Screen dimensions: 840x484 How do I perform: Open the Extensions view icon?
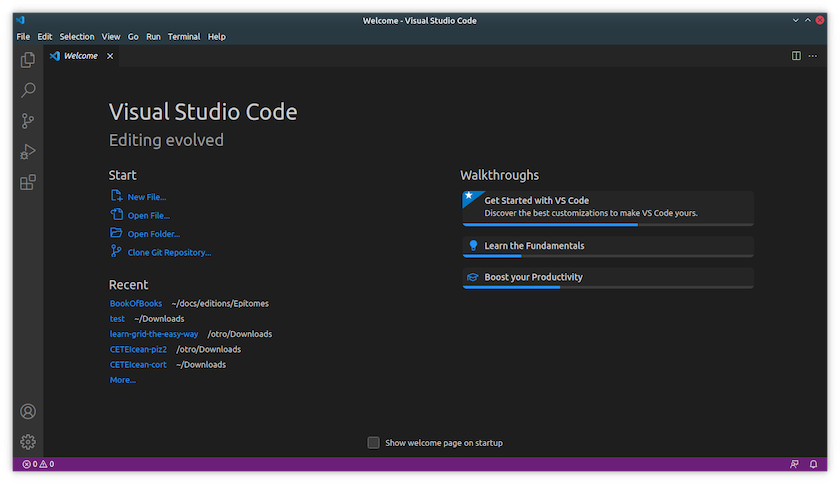(28, 183)
